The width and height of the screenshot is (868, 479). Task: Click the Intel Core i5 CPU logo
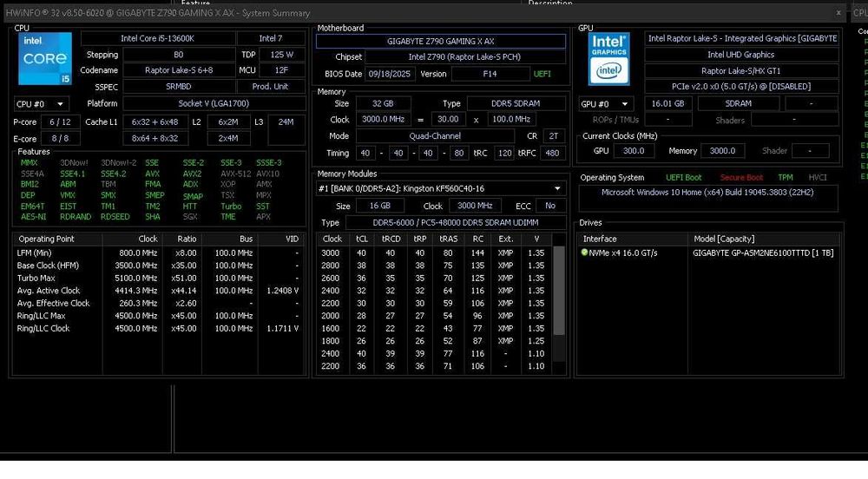tap(45, 58)
